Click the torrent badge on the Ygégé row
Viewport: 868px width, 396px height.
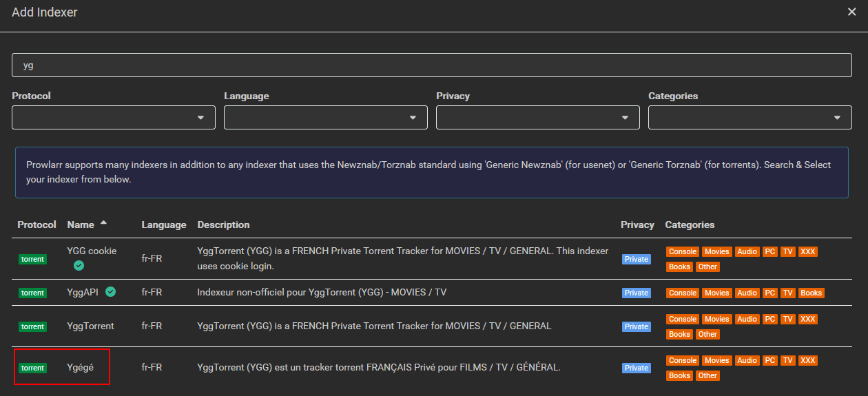32,368
